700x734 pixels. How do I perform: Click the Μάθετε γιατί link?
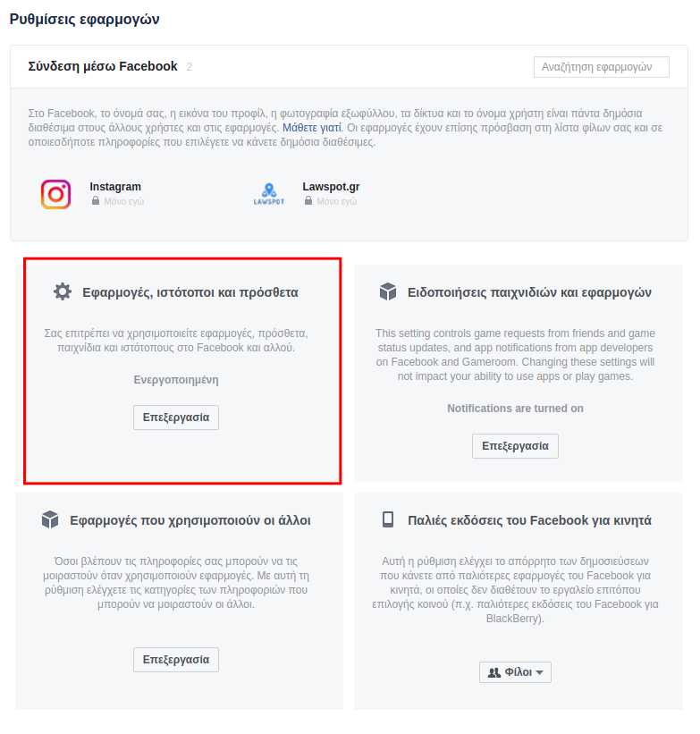pyautogui.click(x=312, y=128)
